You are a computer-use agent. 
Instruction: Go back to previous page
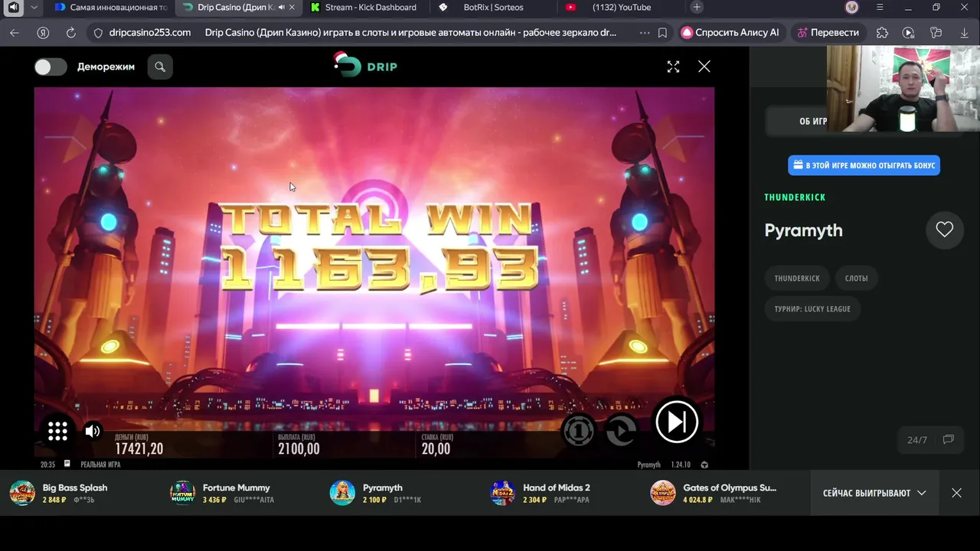click(x=15, y=33)
